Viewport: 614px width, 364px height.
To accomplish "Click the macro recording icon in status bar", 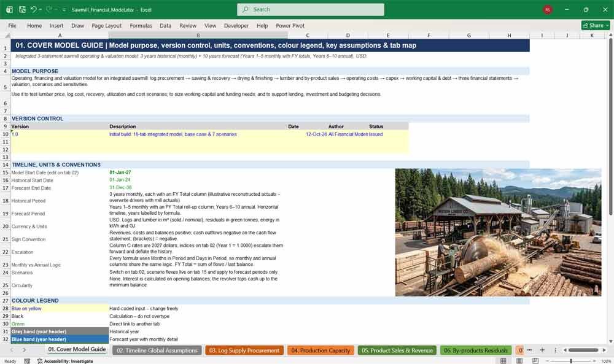I will click(x=27, y=361).
